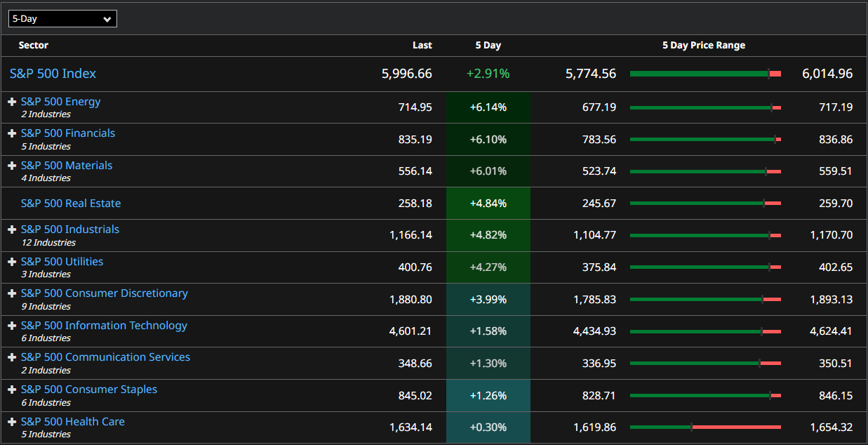Click the '3 Industries' label under Utilities
Viewport: 868px width, 445px height.
click(x=46, y=274)
